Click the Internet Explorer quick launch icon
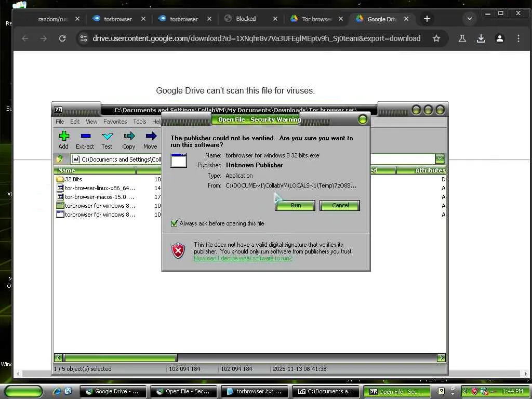The image size is (532, 399). [x=57, y=391]
